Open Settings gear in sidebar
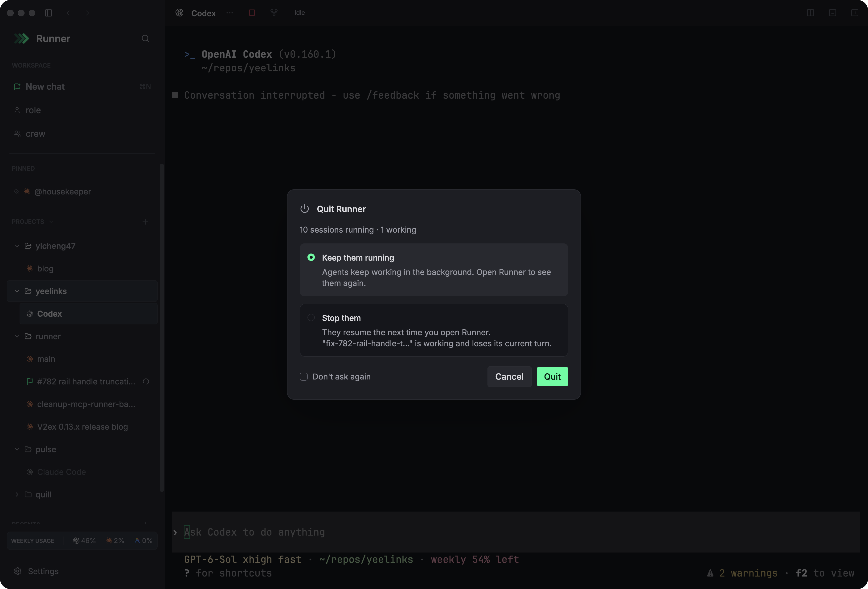The height and width of the screenshot is (589, 868). (18, 571)
